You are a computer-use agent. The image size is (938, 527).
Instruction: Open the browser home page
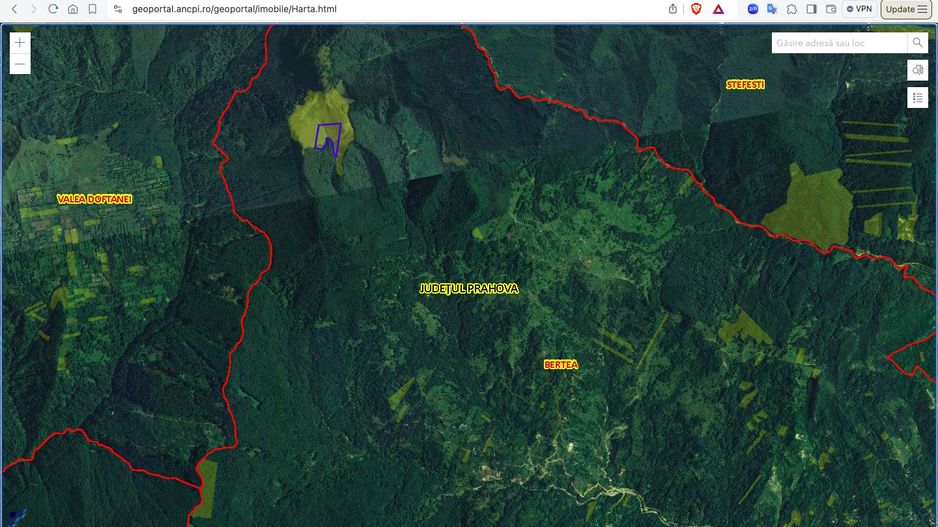[x=73, y=9]
